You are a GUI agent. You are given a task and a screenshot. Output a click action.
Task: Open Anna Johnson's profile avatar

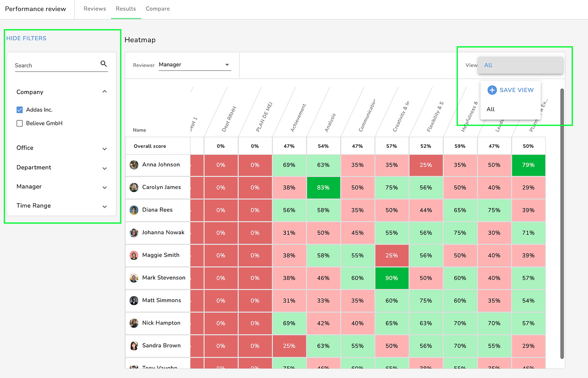(x=134, y=165)
